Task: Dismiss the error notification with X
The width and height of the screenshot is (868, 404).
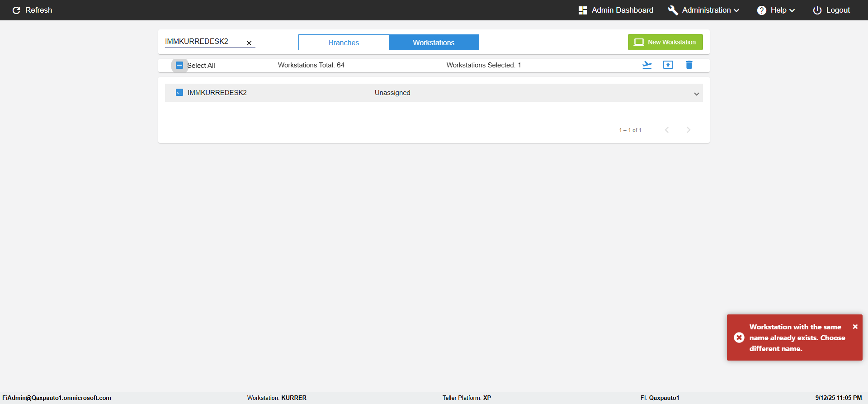Action: [855, 326]
